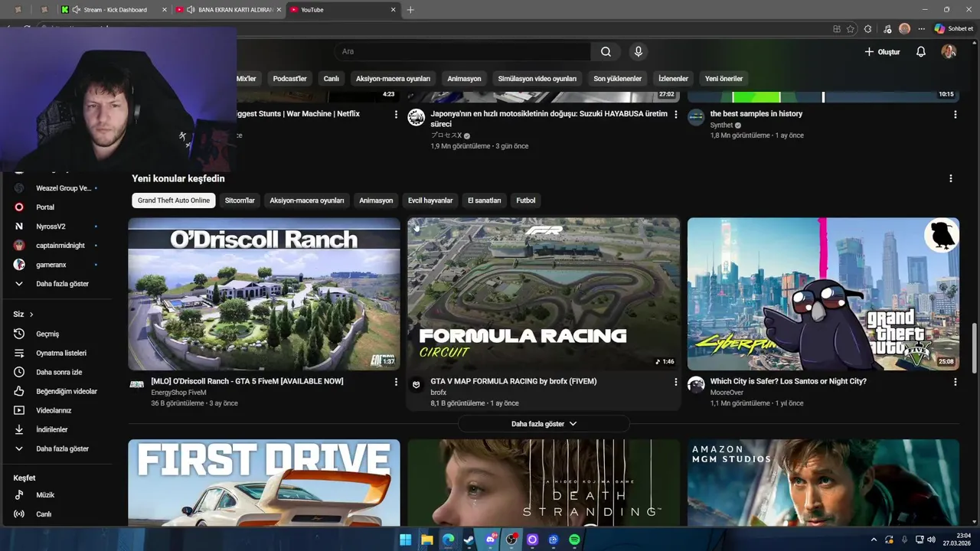Open the notifications bell
This screenshot has height=551, width=980.
[921, 51]
